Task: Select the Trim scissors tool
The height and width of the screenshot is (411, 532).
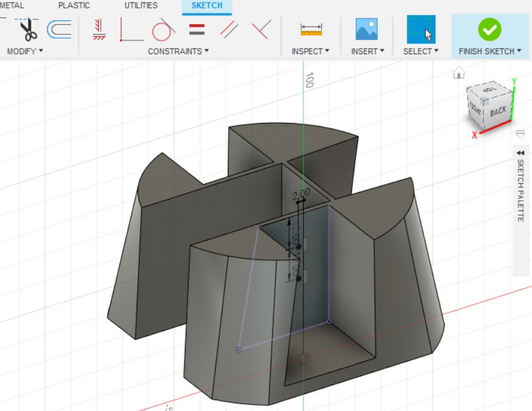Action: [x=27, y=29]
